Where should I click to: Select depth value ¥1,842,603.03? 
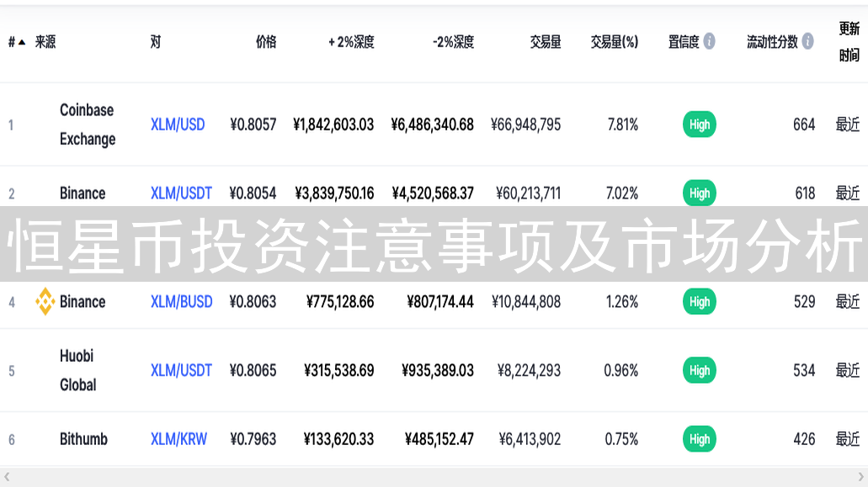point(333,124)
